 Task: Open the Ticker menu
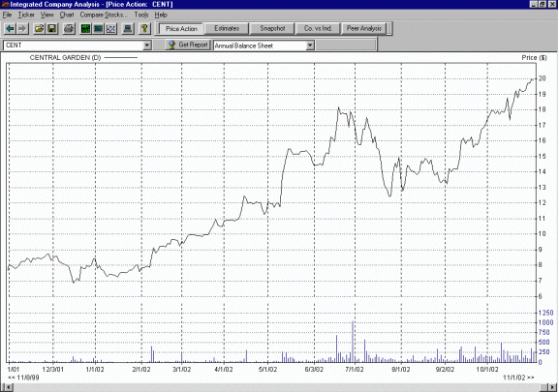26,15
